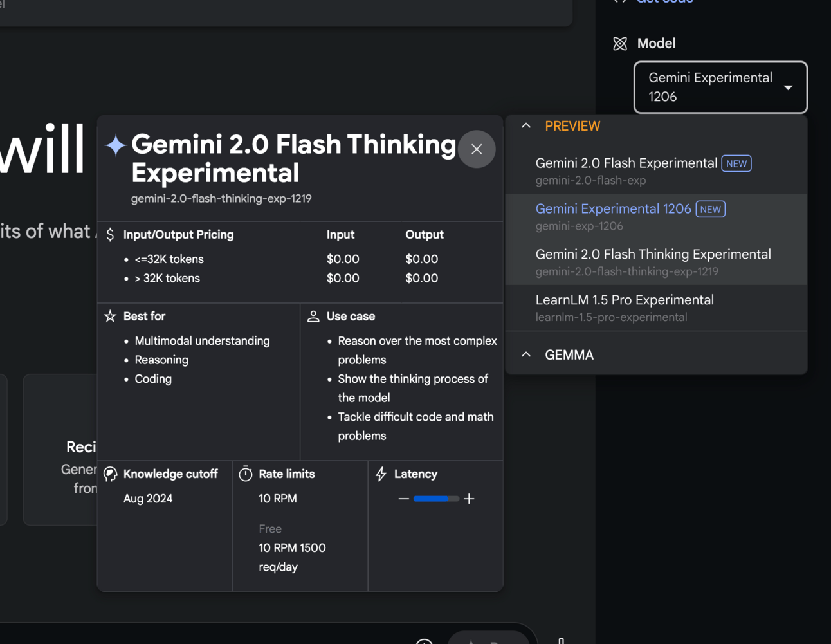
Task: Click the Use case heading
Action: click(x=351, y=317)
